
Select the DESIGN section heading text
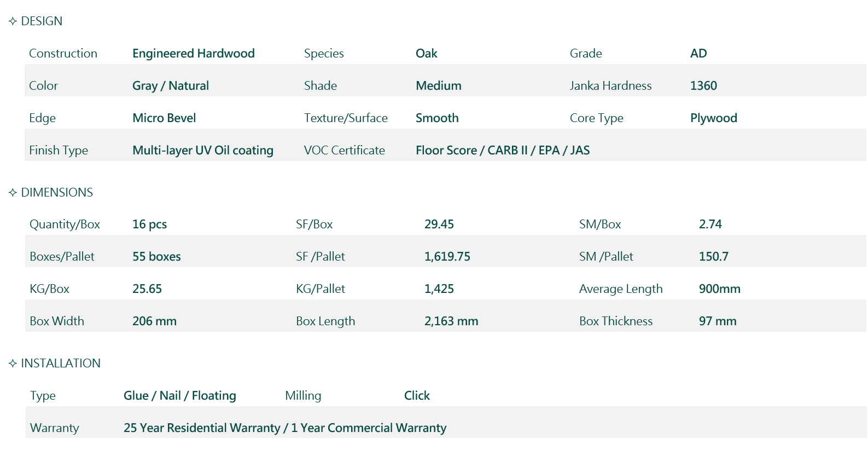[42, 21]
